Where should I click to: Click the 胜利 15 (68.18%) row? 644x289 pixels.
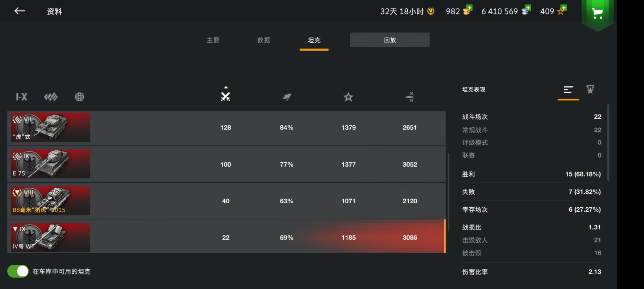pyautogui.click(x=532, y=174)
